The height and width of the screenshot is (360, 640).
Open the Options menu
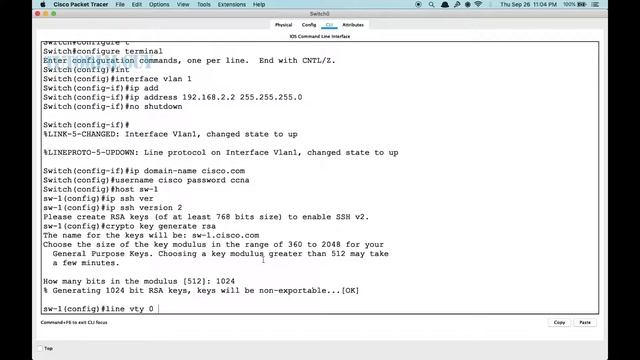159,4
